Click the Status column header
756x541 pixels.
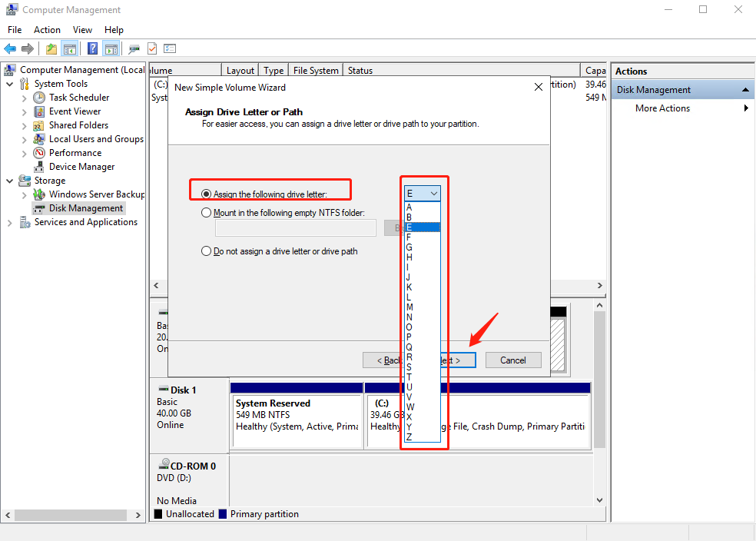(462, 71)
